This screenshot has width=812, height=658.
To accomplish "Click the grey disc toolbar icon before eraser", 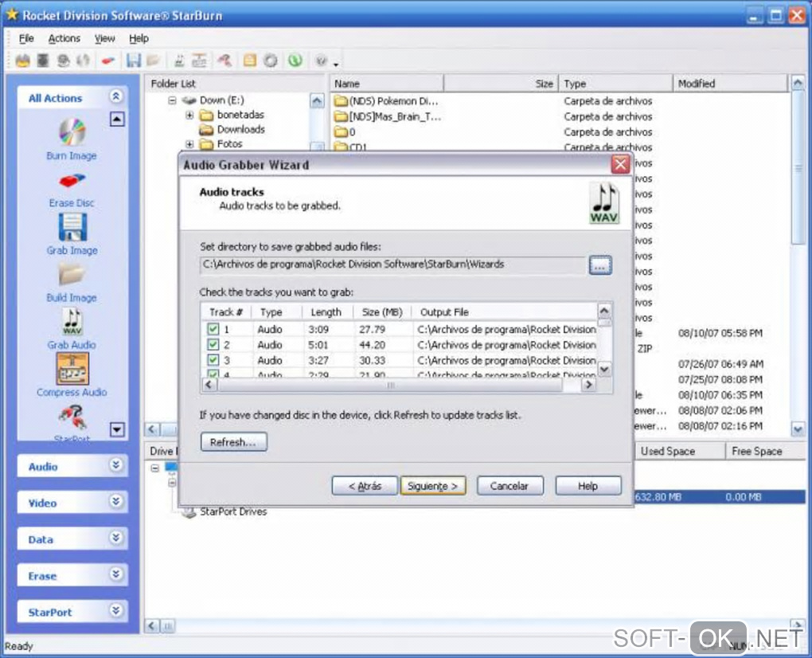I will point(63,61).
